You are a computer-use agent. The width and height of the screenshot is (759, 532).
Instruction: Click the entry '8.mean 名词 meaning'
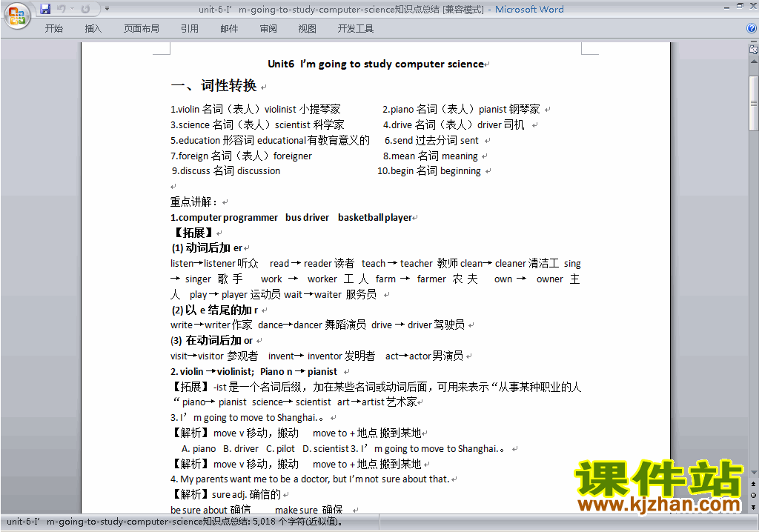pyautogui.click(x=431, y=156)
